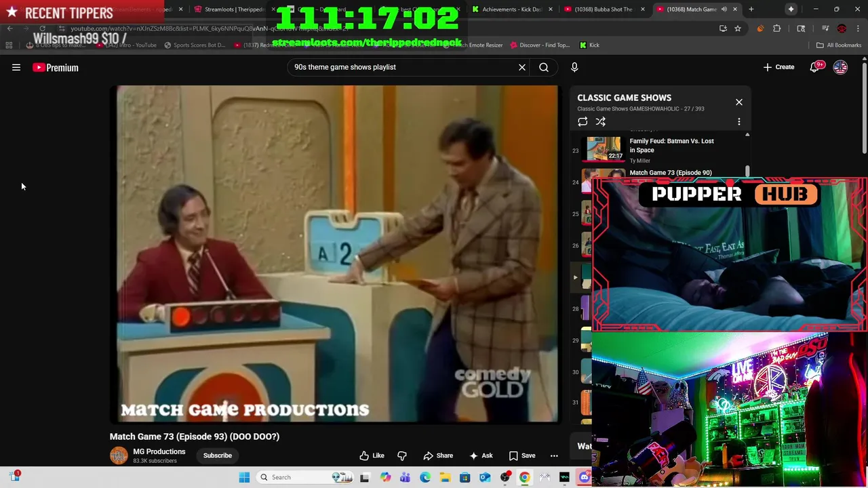Switch to Chrome on taskbar
The image size is (868, 488).
[525, 477]
